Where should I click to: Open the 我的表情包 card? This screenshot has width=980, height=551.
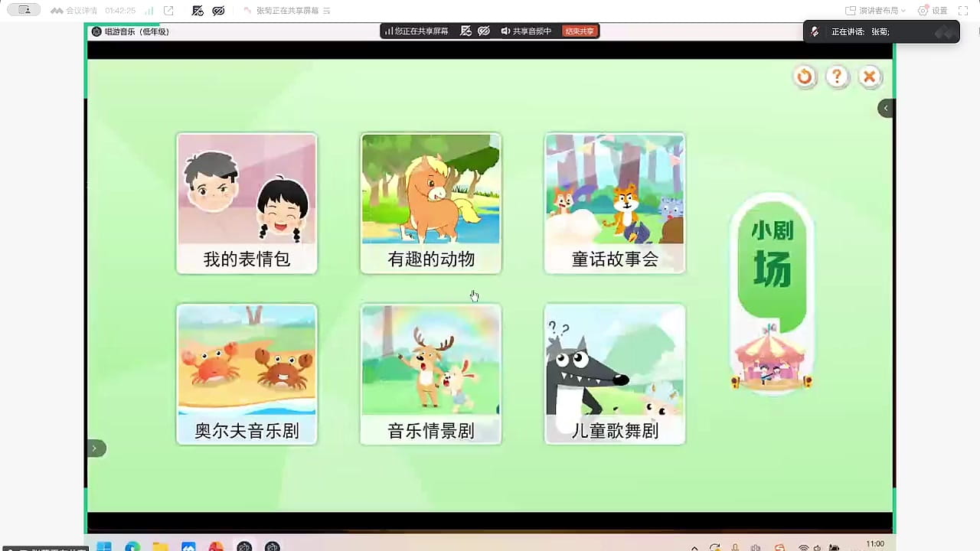247,203
